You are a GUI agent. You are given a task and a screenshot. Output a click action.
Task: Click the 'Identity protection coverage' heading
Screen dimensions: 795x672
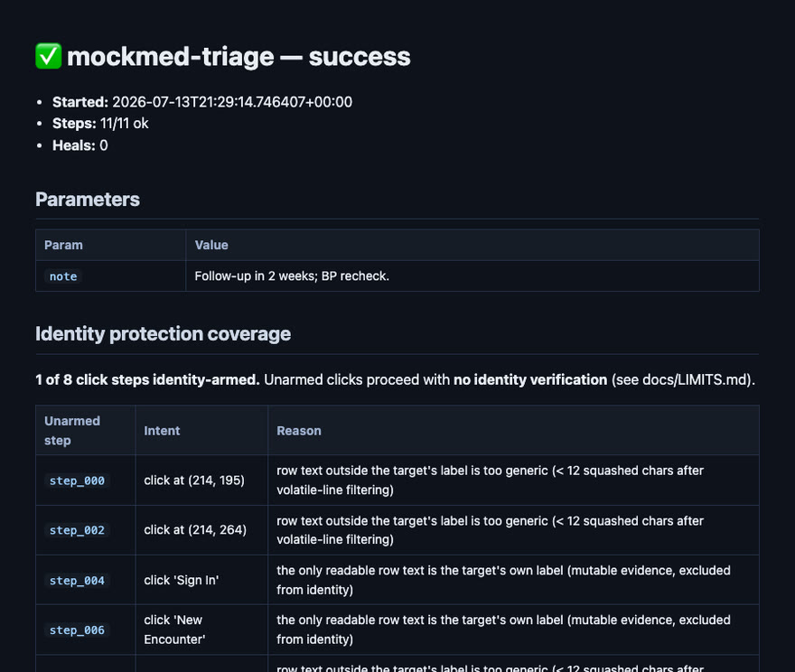point(164,334)
